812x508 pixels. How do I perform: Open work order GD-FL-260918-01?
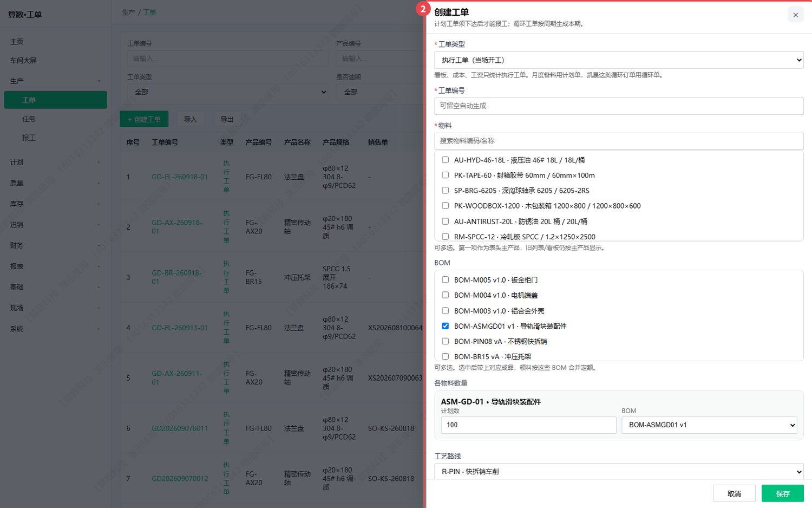coord(180,177)
